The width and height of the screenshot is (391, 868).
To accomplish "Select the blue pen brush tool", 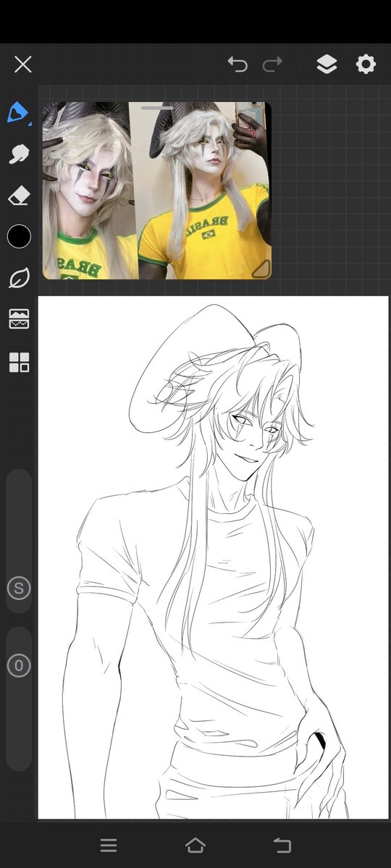I will coord(17,112).
